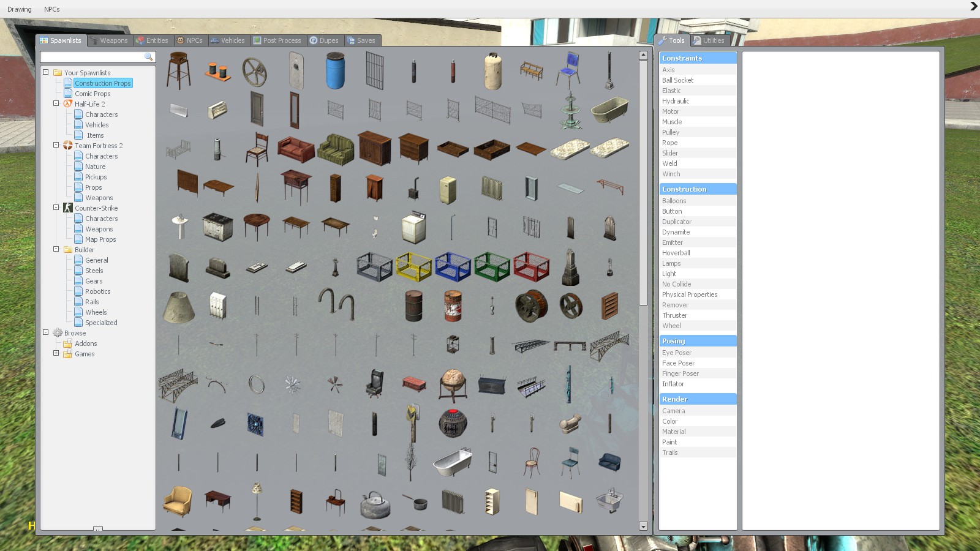This screenshot has width=980, height=551.
Task: Select the white propane tank prop
Action: (492, 71)
